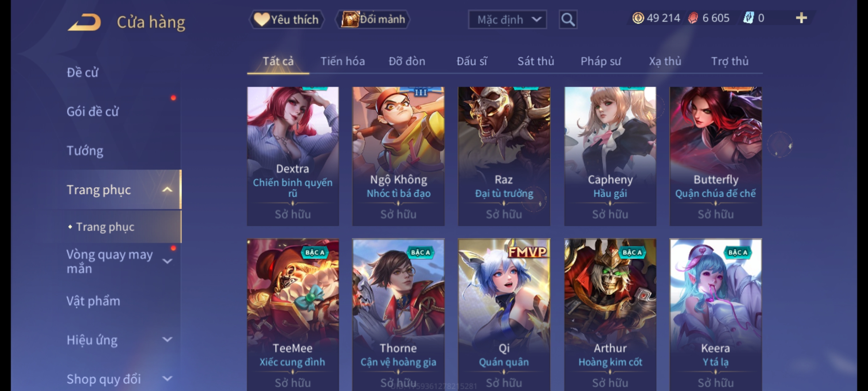The height and width of the screenshot is (391, 868).
Task: Open the Mặc định sort dropdown
Action: (x=507, y=20)
